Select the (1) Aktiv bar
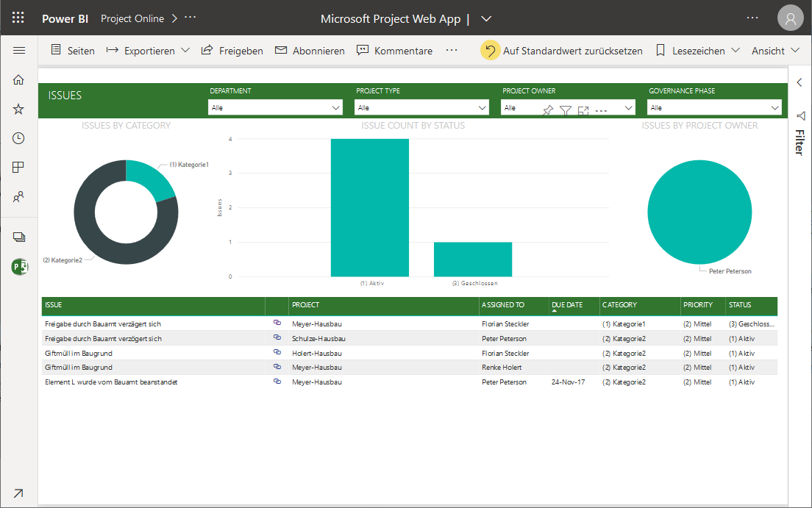Image resolution: width=812 pixels, height=508 pixels. tap(370, 207)
